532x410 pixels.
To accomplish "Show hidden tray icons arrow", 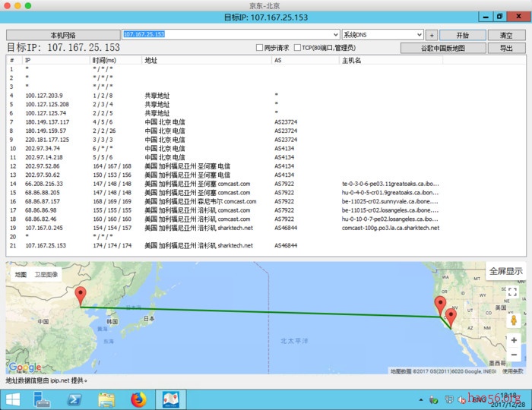I will tap(421, 400).
